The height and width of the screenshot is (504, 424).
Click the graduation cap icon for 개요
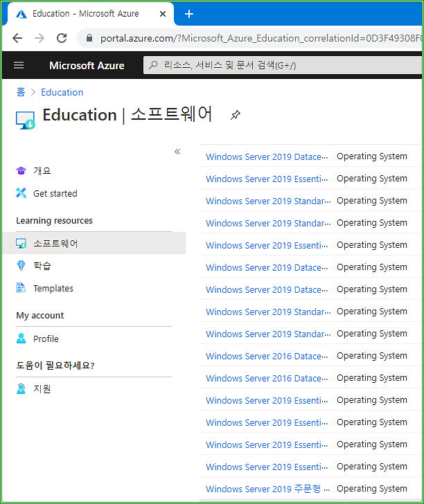(x=21, y=171)
